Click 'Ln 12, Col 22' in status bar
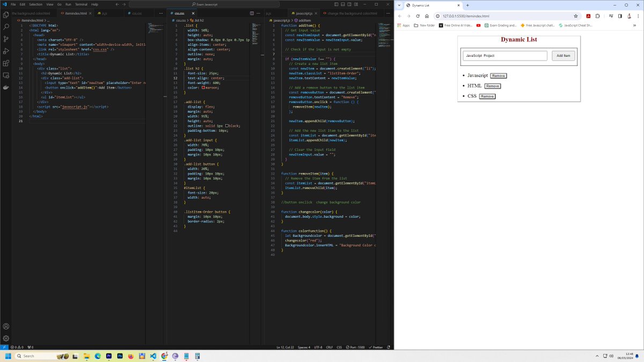 point(284,347)
